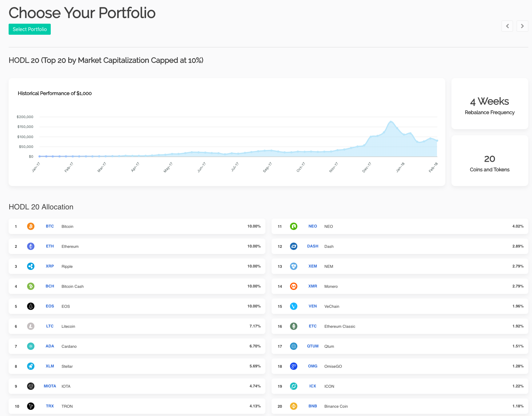
Task: Open the BNB ticker link
Action: click(x=313, y=406)
